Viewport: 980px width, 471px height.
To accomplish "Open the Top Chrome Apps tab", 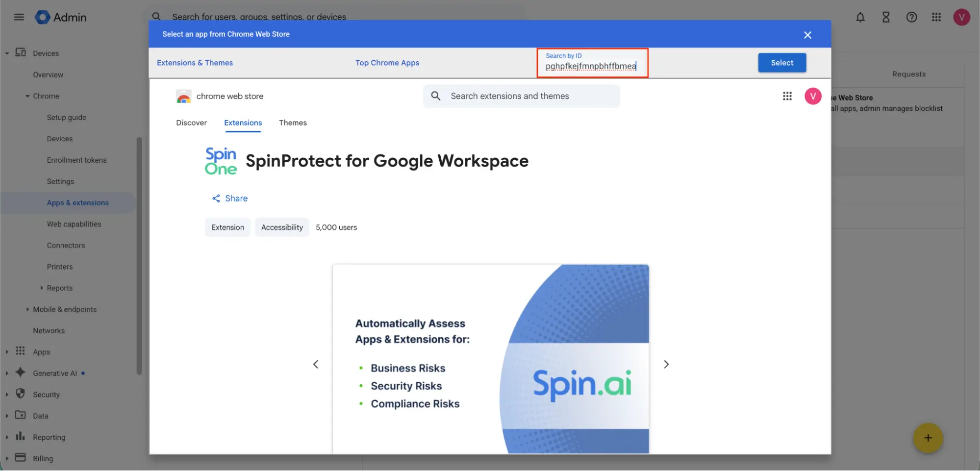I will [x=387, y=63].
